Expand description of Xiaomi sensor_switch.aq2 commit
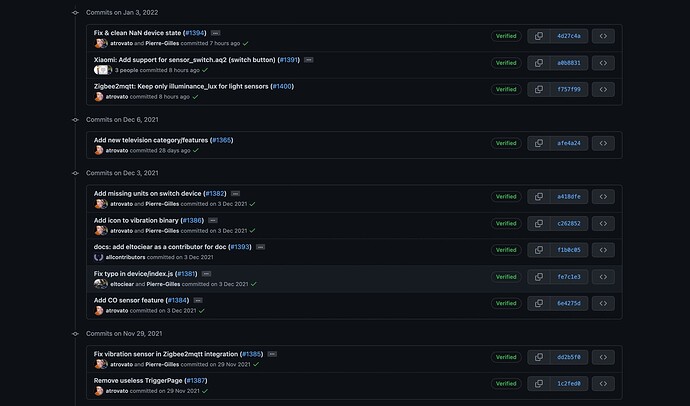Screen dimensions: 690x406 point(309,60)
